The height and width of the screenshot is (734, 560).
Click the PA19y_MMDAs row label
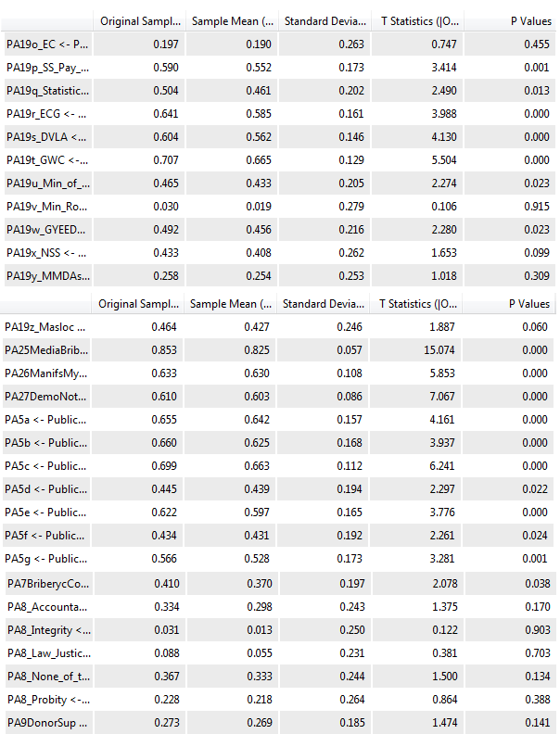(47, 275)
